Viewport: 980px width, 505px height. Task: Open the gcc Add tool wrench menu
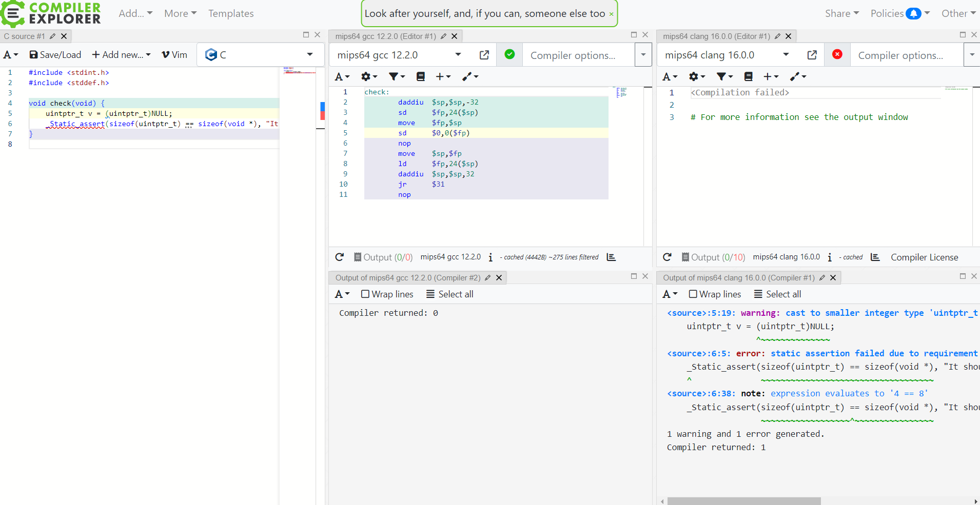tap(470, 77)
